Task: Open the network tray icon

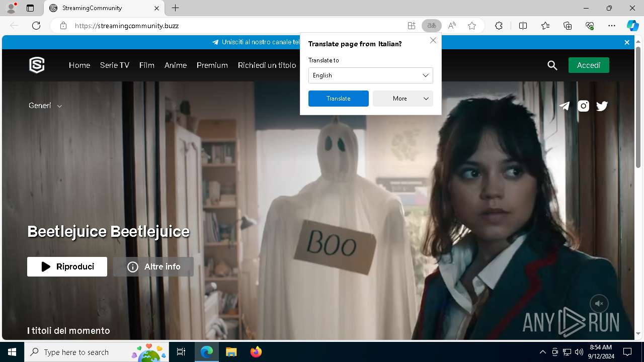Action: pyautogui.click(x=567, y=352)
